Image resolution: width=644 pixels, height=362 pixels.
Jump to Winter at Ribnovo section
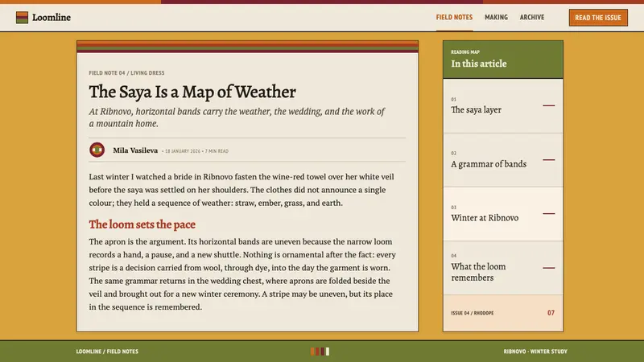coord(502,214)
